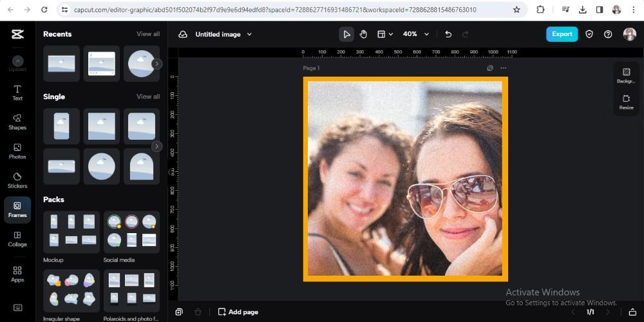Open the Text panel
The height and width of the screenshot is (322, 644).
coord(17,93)
